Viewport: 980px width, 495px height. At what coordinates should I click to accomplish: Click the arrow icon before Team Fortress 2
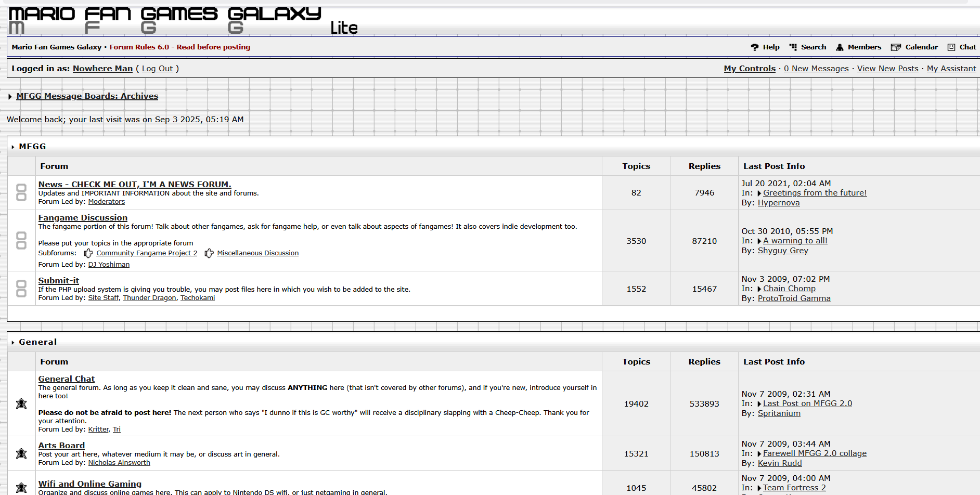[x=759, y=488]
